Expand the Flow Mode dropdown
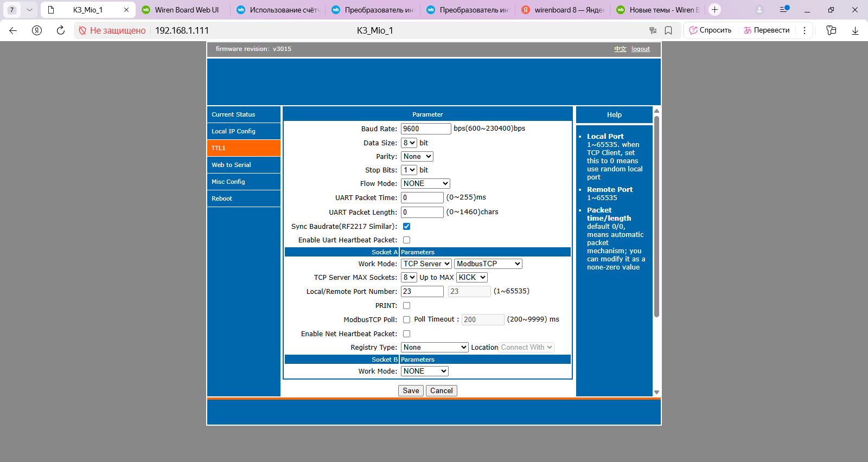This screenshot has width=868, height=462. 425,184
